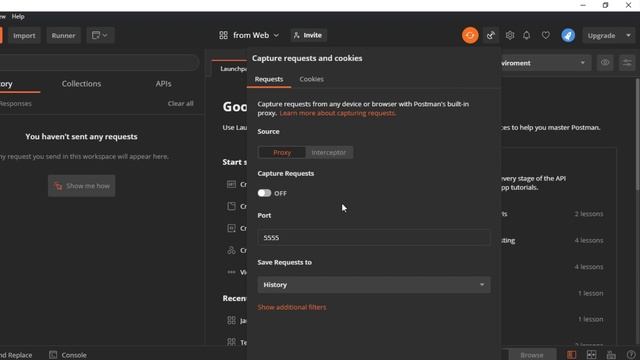Switch to the Requests tab
Viewport: 640px width, 360px height.
[269, 79]
